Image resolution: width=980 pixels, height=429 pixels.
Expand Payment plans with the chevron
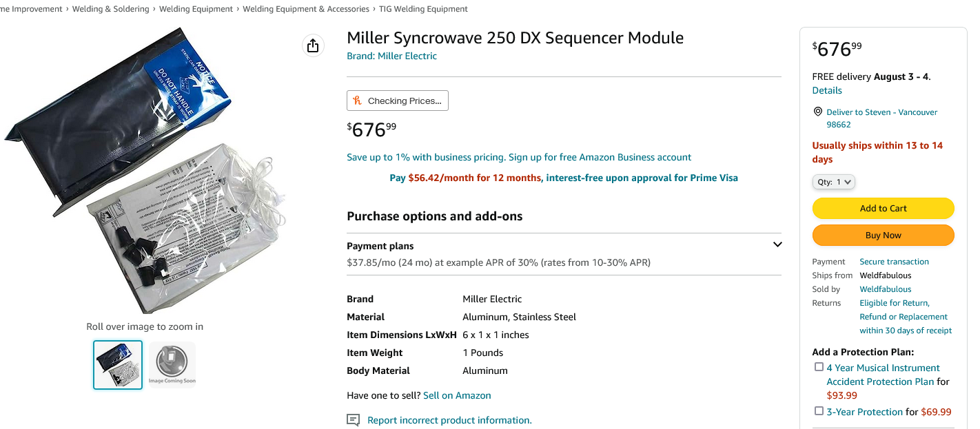pyautogui.click(x=777, y=244)
